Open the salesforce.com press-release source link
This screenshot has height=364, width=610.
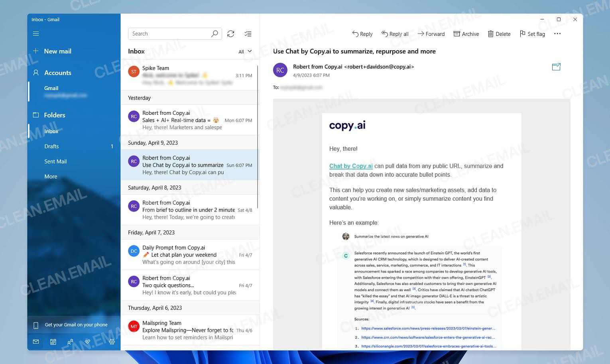pyautogui.click(x=428, y=329)
